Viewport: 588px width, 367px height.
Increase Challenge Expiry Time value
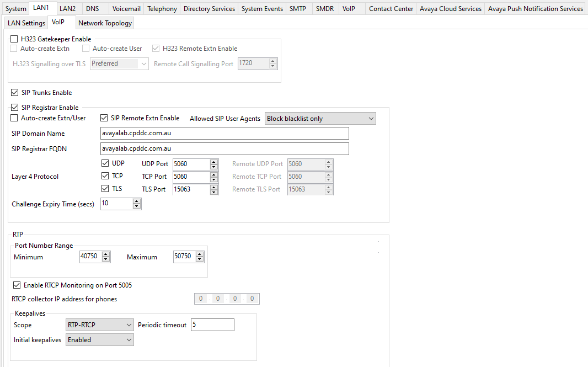[137, 201]
